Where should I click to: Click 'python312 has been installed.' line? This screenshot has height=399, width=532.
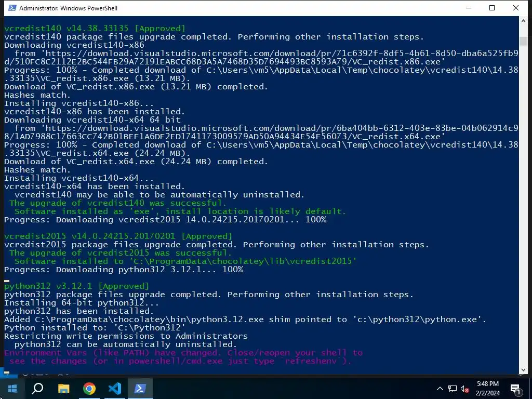pos(79,311)
